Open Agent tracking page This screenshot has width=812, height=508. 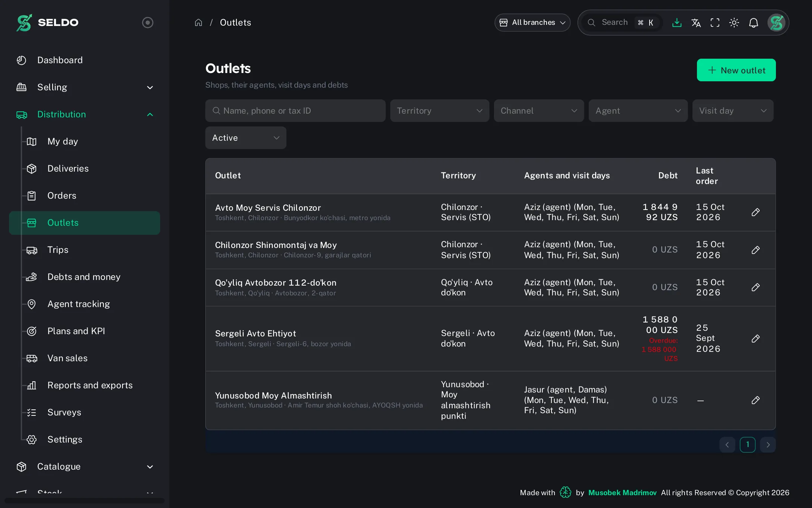85,304
